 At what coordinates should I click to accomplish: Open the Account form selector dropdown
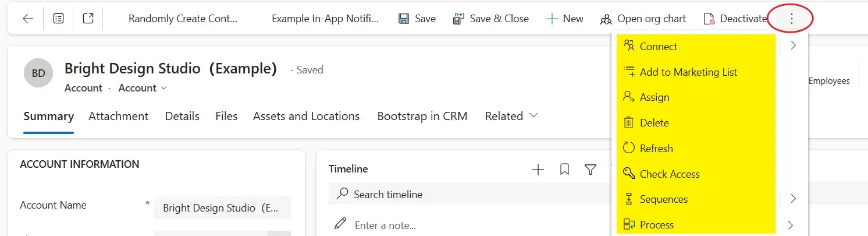pos(143,88)
